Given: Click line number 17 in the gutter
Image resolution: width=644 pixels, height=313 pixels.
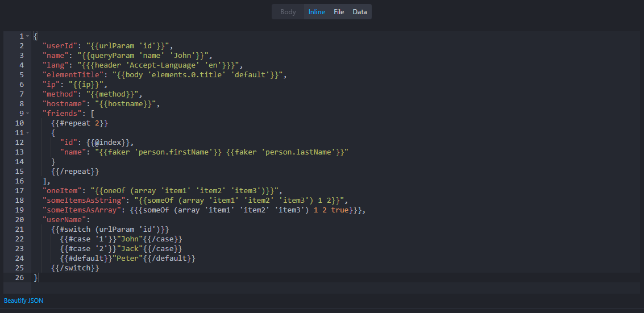Looking at the screenshot, I should tap(19, 190).
